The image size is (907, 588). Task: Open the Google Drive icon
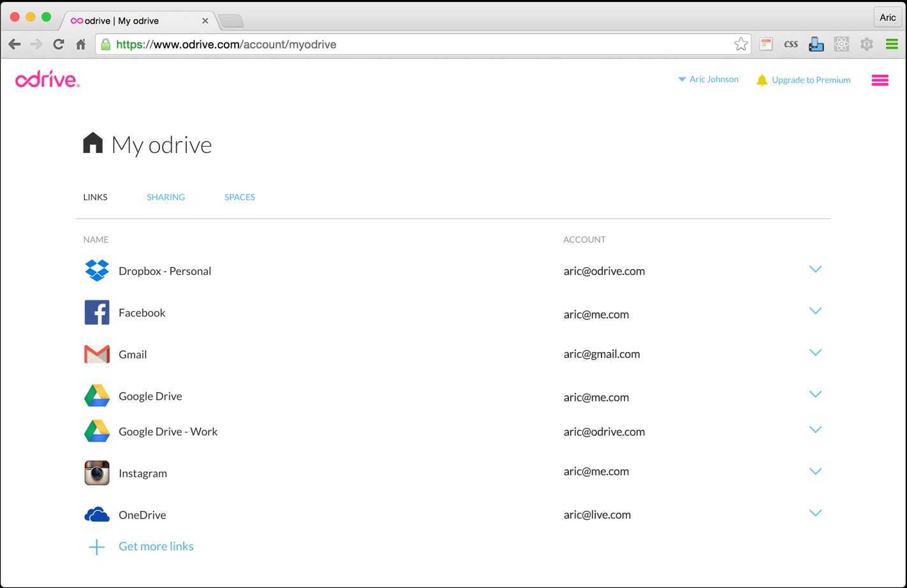click(x=97, y=395)
